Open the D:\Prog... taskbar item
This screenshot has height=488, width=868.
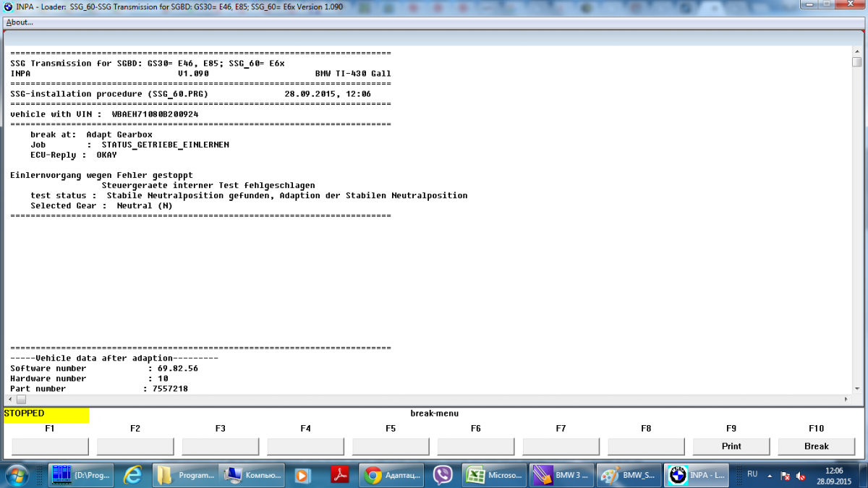coord(80,476)
